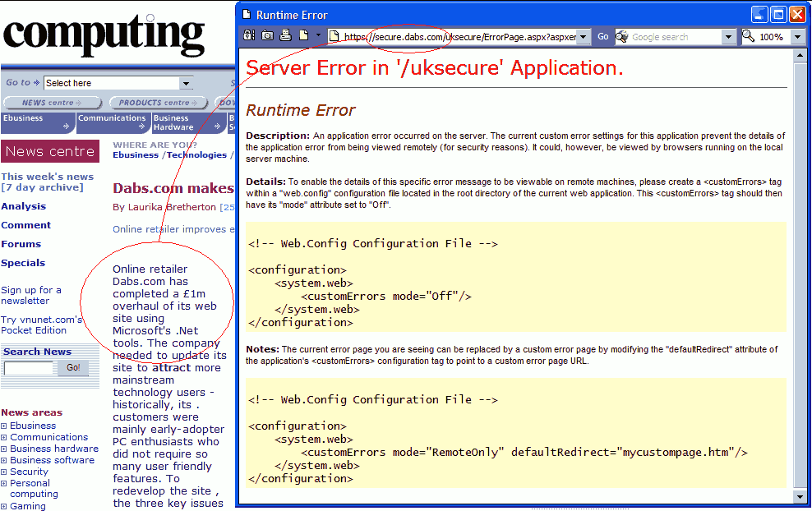Screen dimensions: 812x511
Task: Click the Technologies breadcrumb link
Action: click(196, 154)
